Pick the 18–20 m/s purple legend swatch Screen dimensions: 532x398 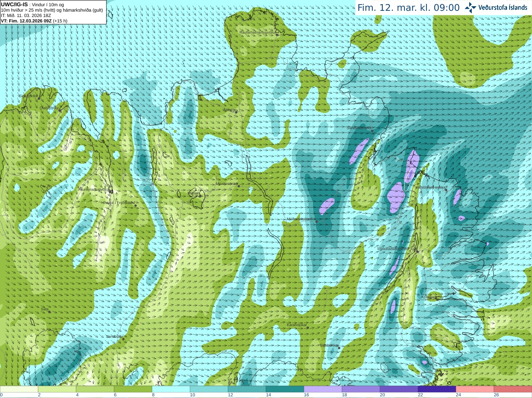361,389
